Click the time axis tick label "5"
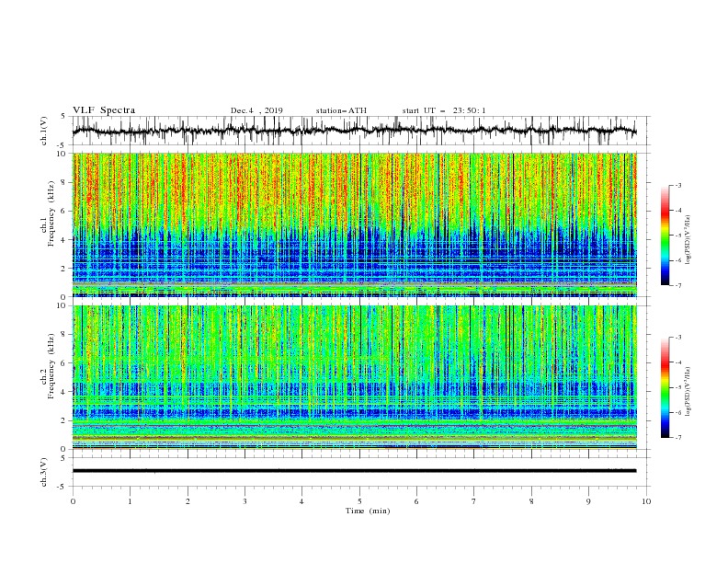This screenshot has height=563, width=728. tap(359, 501)
